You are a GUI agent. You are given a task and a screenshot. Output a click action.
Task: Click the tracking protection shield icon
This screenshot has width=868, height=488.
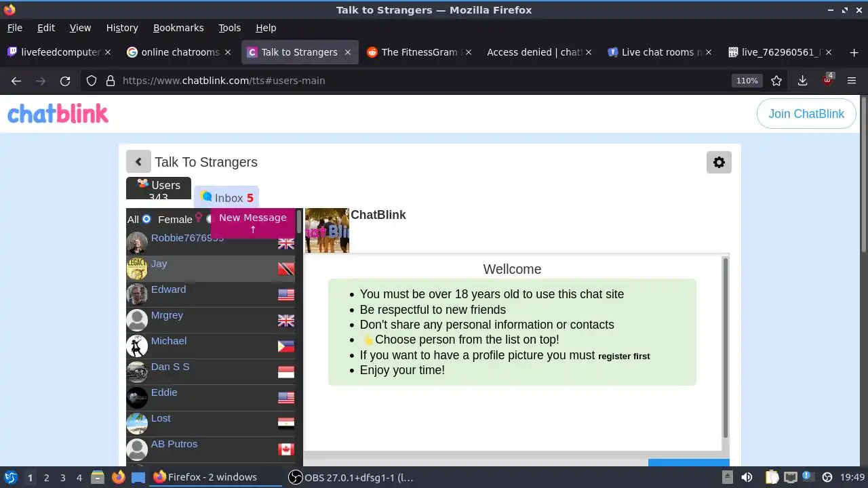(x=92, y=81)
